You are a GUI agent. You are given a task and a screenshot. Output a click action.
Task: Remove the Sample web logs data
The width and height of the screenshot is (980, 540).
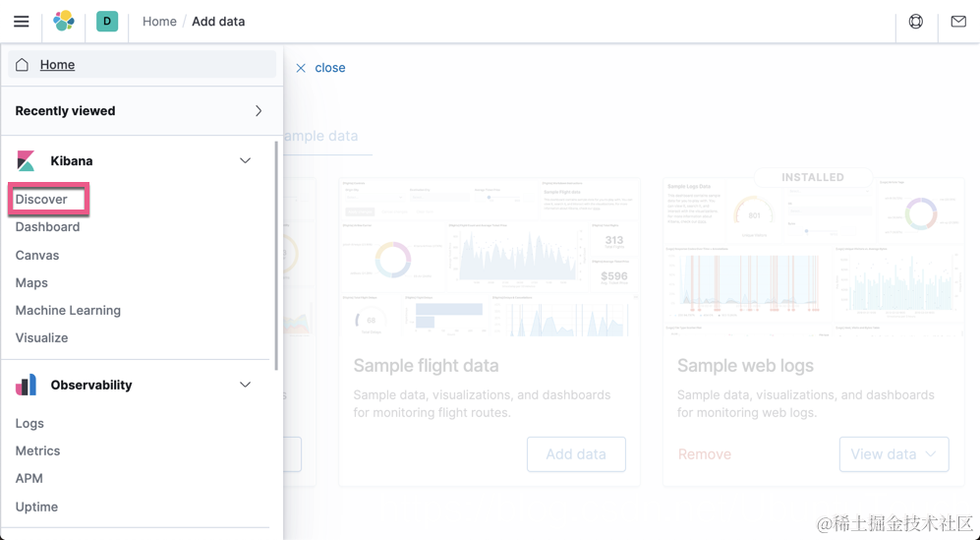(705, 454)
